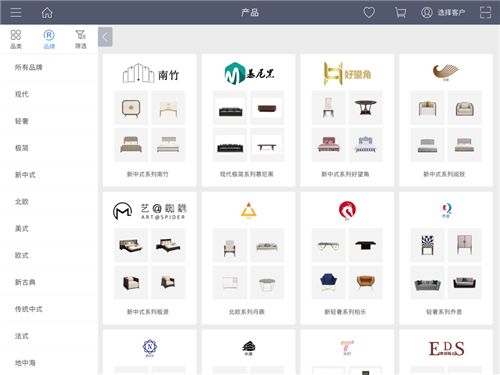The image size is (500, 375).
Task: Click the 选择客户 user icon
Action: point(426,13)
